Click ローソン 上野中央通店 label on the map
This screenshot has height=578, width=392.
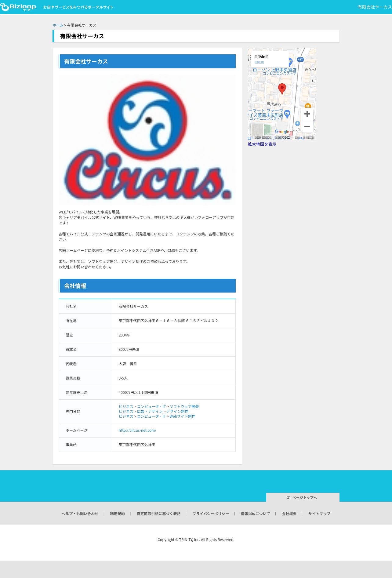pos(274,70)
